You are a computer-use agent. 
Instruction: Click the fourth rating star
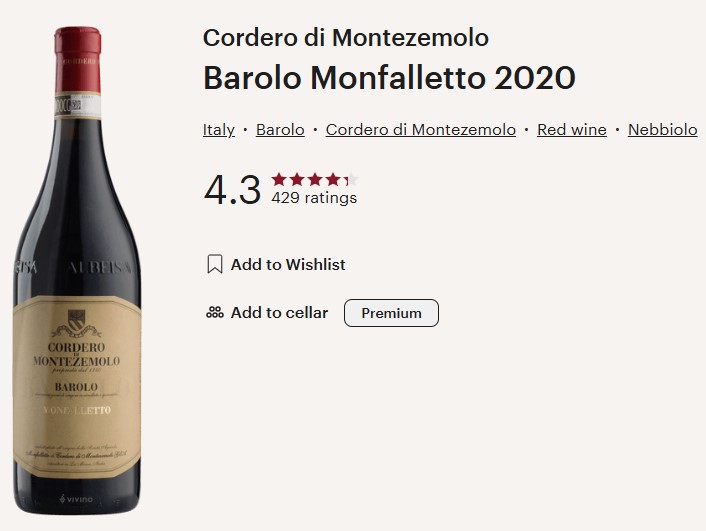point(333,180)
